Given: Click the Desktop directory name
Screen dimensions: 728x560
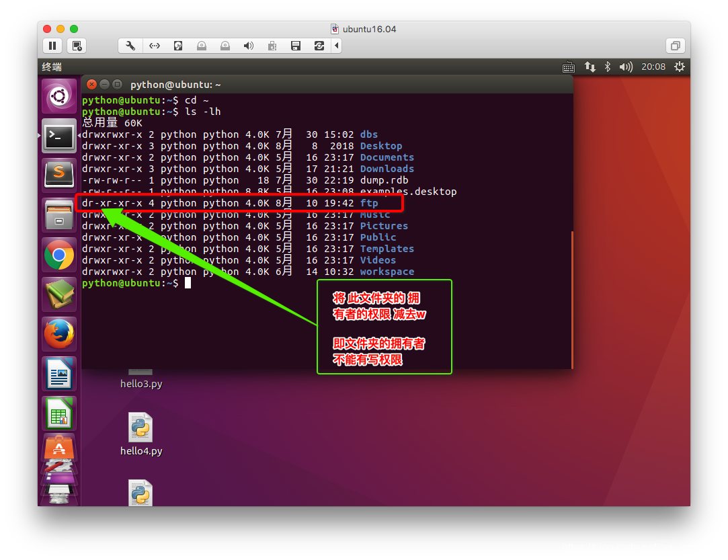Looking at the screenshot, I should 381,146.
